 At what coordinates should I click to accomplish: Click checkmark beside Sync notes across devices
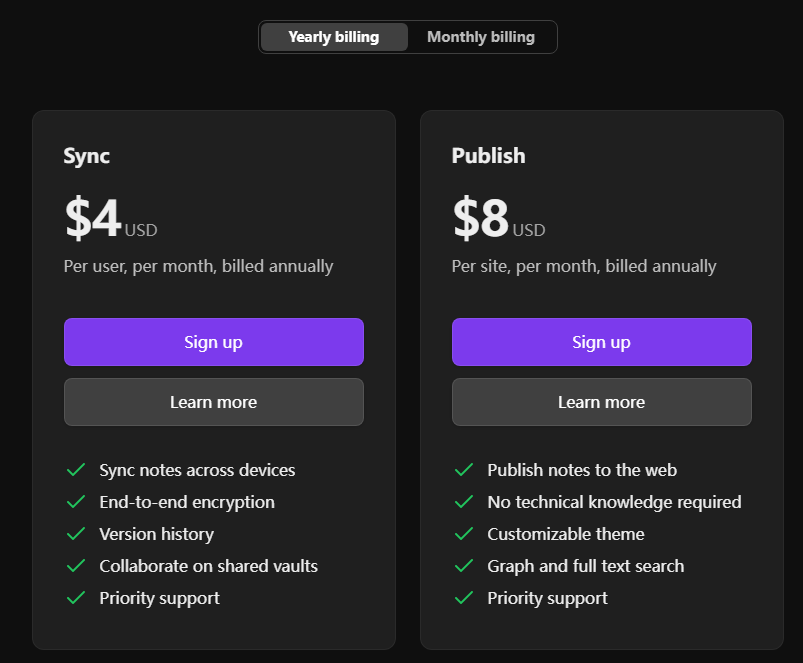[x=76, y=469]
